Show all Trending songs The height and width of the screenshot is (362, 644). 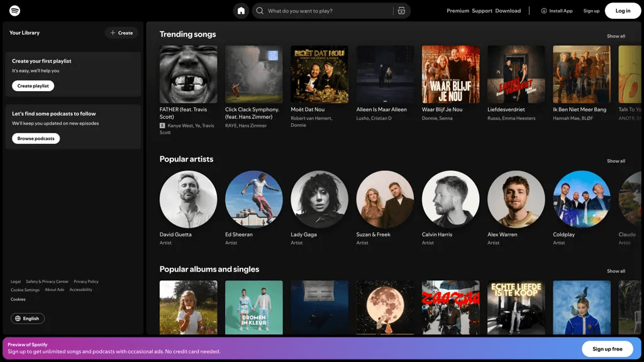(x=616, y=36)
